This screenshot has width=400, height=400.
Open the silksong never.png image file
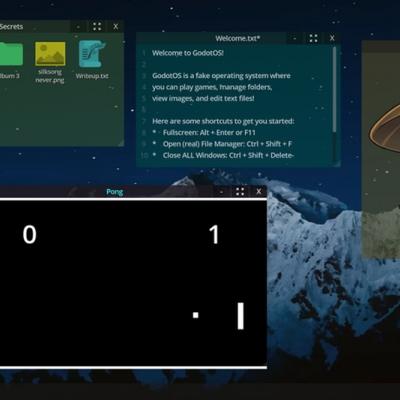click(50, 54)
